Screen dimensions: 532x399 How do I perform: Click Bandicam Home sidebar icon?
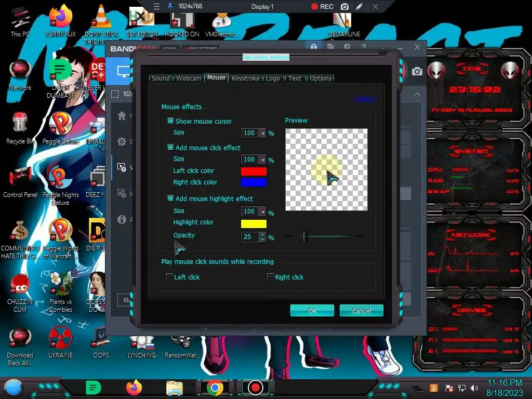(x=122, y=116)
